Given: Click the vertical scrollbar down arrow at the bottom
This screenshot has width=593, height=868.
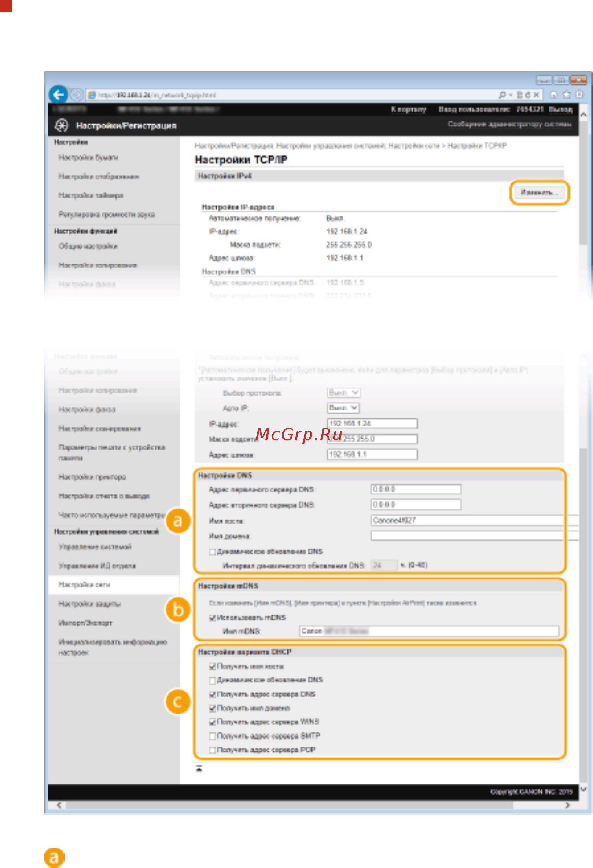Looking at the screenshot, I should pyautogui.click(x=583, y=789).
